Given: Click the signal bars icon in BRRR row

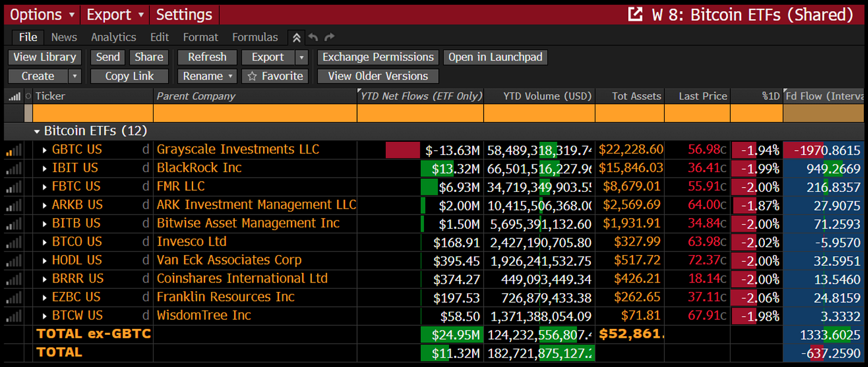Looking at the screenshot, I should point(13,279).
